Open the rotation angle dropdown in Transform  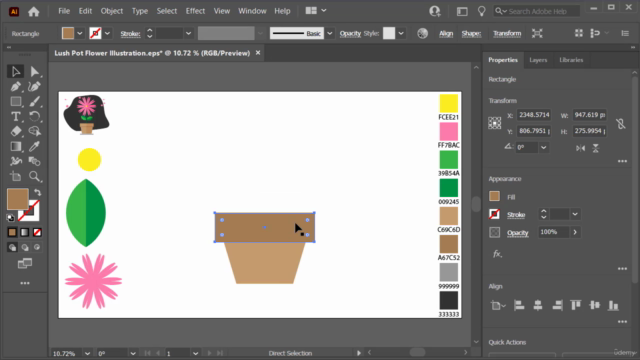pyautogui.click(x=543, y=147)
